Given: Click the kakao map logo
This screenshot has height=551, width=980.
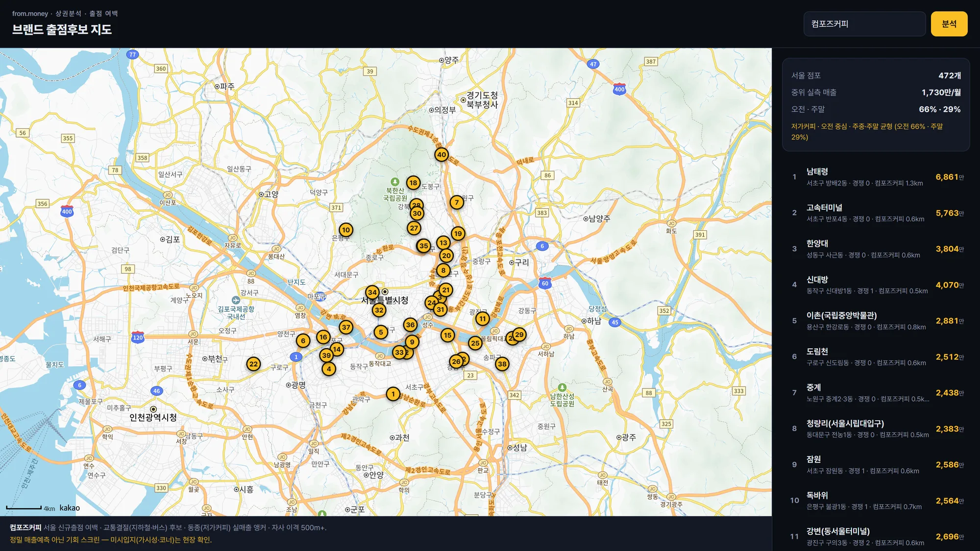Looking at the screenshot, I should 70,508.
